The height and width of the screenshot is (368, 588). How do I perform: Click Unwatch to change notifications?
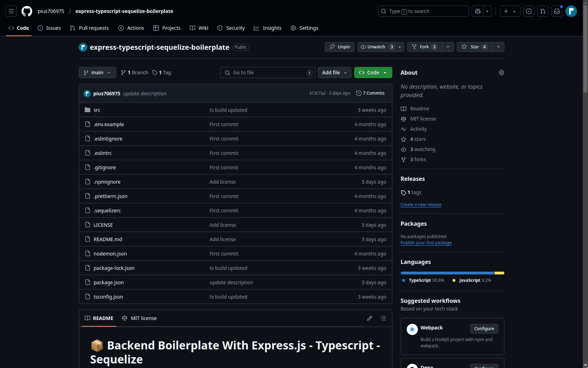tap(381, 47)
